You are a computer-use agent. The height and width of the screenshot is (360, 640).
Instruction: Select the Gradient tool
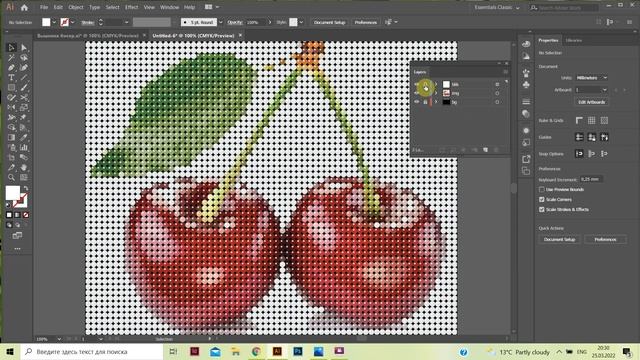[11, 138]
